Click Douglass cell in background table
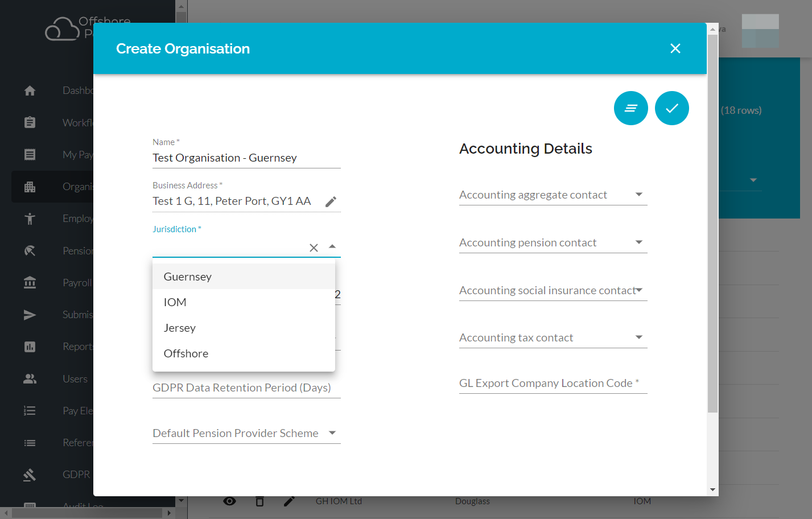Viewport: 812px width, 519px height. (x=472, y=501)
